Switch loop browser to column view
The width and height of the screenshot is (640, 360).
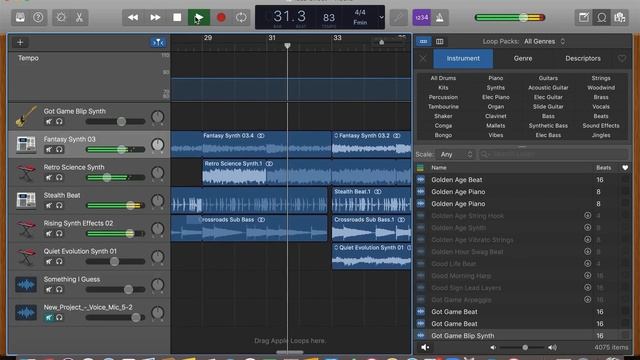point(440,41)
